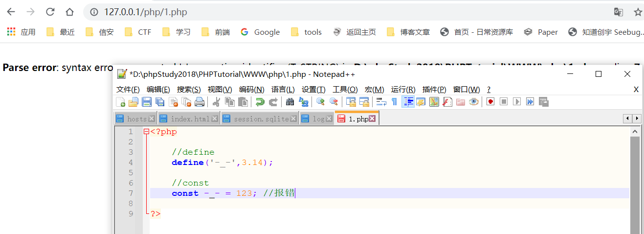Stop macro recording square button

click(x=504, y=101)
